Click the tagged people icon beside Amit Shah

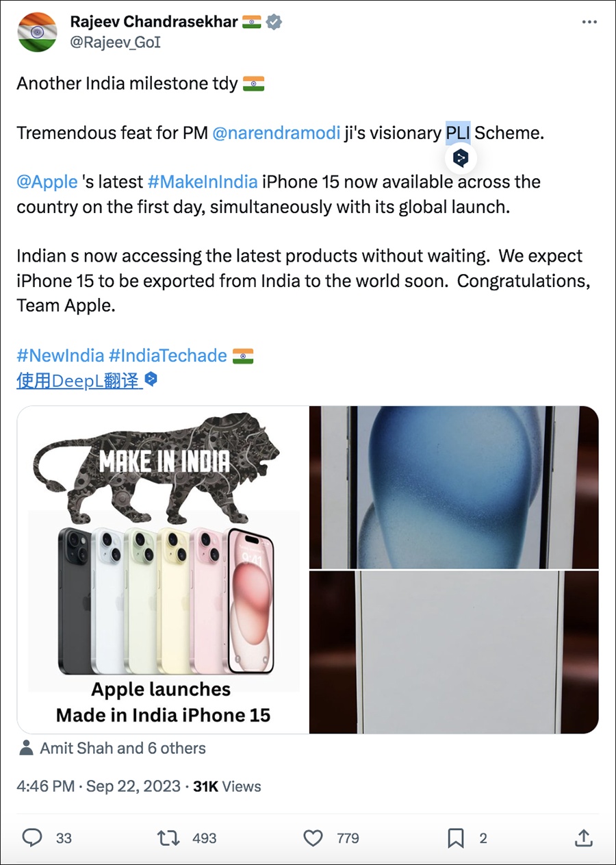26,748
